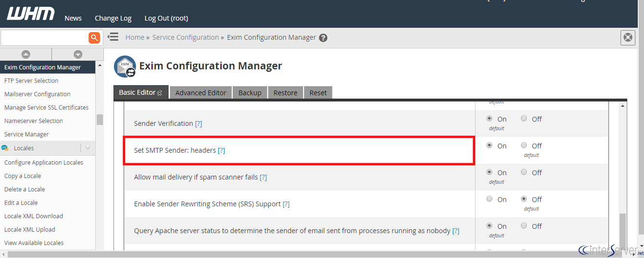
Task: Click the WHM logo
Action: (31, 14)
